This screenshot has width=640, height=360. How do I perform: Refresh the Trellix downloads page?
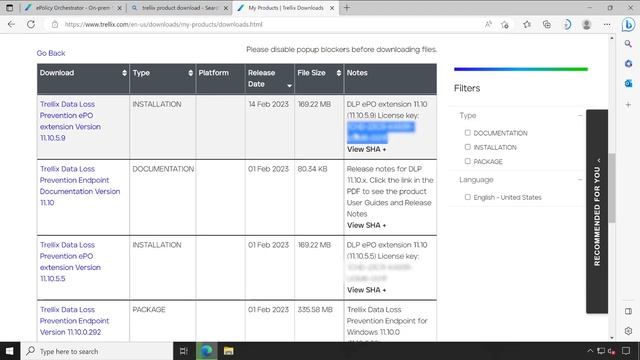coord(31,24)
